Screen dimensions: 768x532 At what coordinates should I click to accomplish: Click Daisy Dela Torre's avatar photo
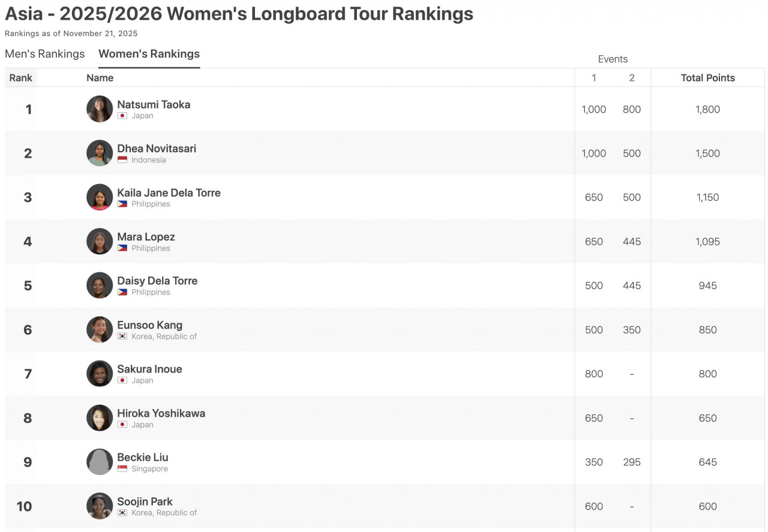coord(100,285)
